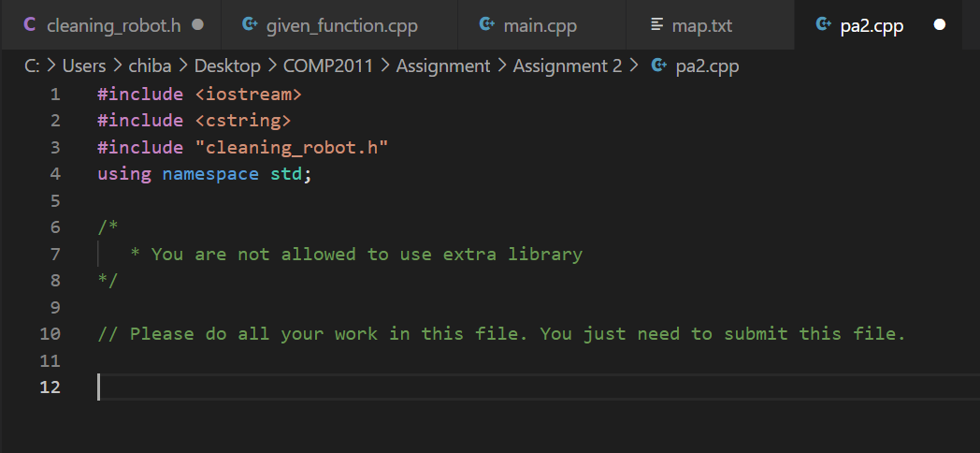Click the C++ icon in the breadcrumb
Image resolution: width=980 pixels, height=453 pixels.
[x=658, y=66]
